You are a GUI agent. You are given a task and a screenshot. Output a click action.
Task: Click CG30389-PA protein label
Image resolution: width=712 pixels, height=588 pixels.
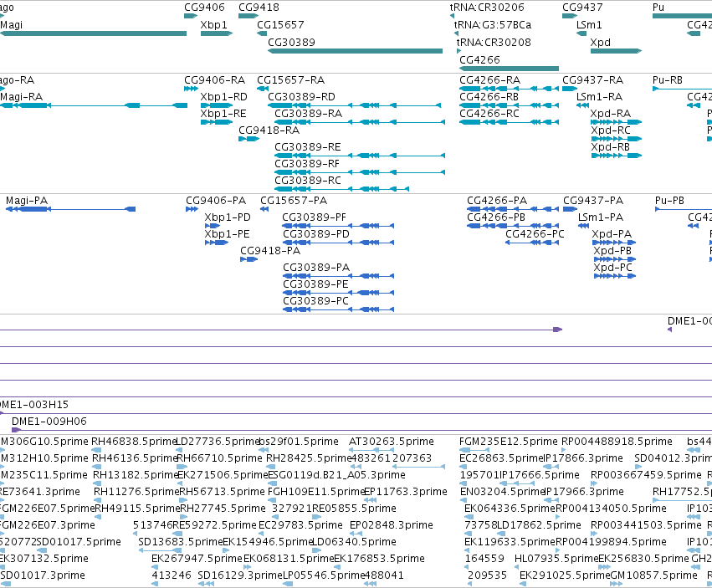click(x=316, y=268)
